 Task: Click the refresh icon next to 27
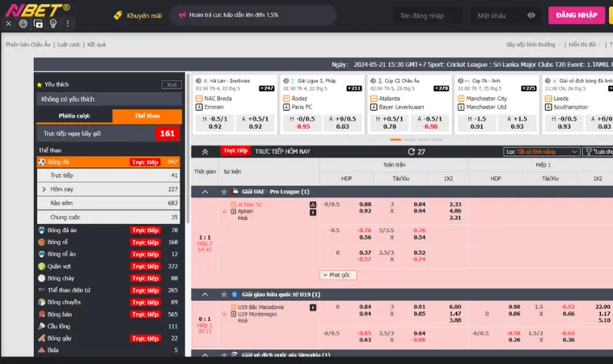coord(412,151)
